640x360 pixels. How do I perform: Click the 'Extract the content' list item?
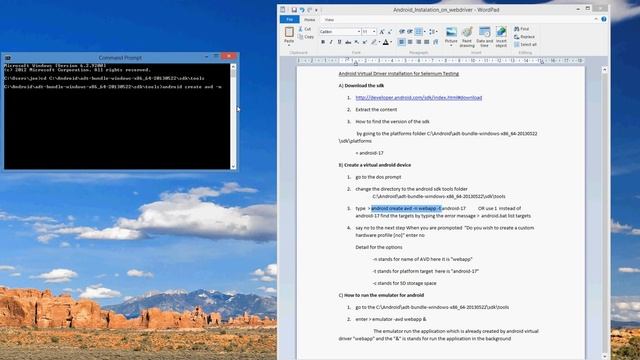[x=376, y=109]
